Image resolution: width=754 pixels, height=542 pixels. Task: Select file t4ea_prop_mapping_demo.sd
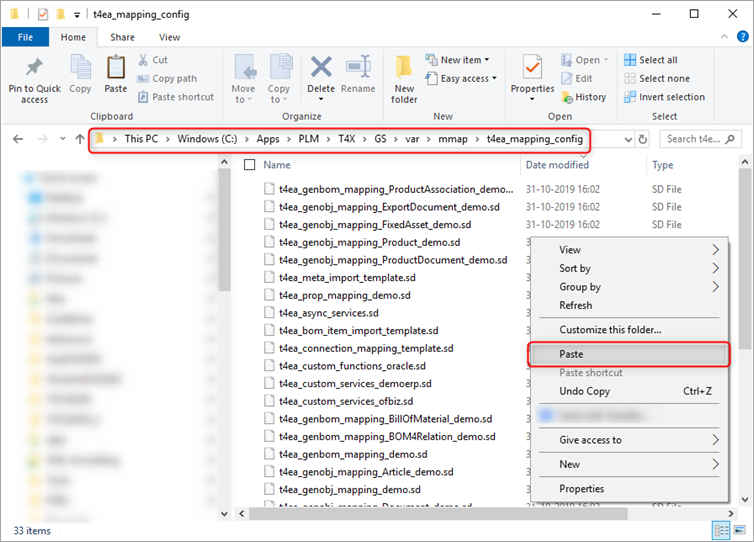pyautogui.click(x=344, y=296)
